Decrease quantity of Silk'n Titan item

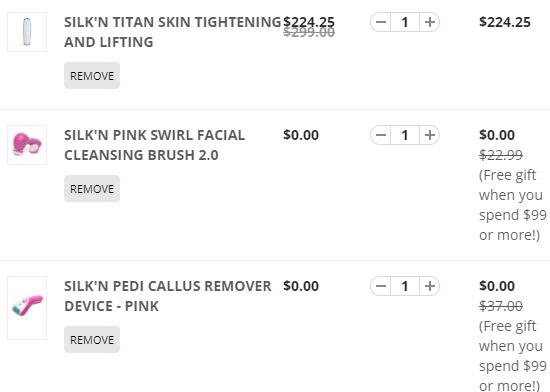[381, 22]
